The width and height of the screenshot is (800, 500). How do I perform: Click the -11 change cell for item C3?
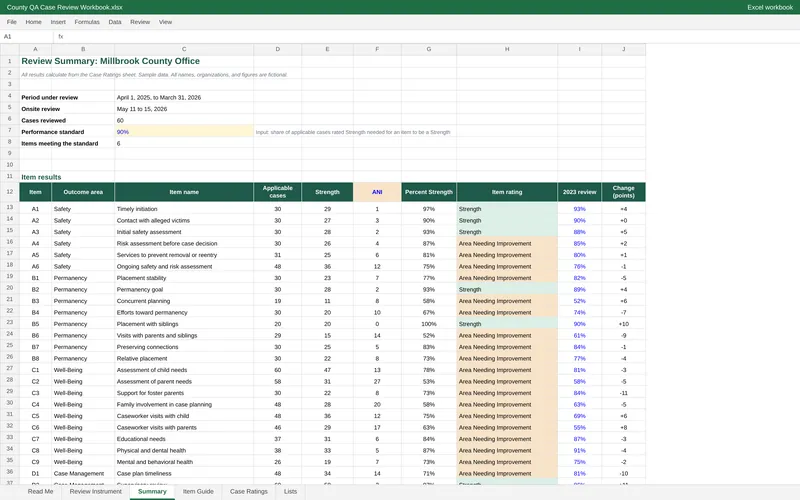pyautogui.click(x=623, y=393)
